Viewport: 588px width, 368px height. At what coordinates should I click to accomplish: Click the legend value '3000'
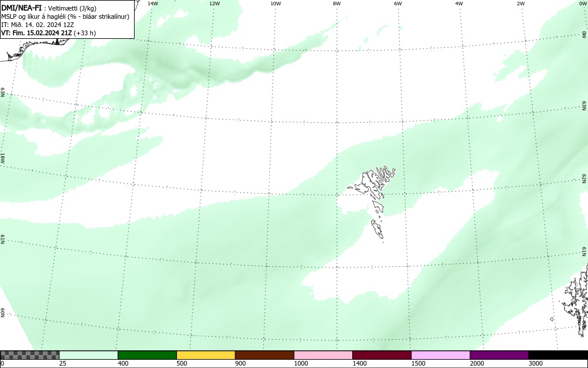[x=536, y=363]
